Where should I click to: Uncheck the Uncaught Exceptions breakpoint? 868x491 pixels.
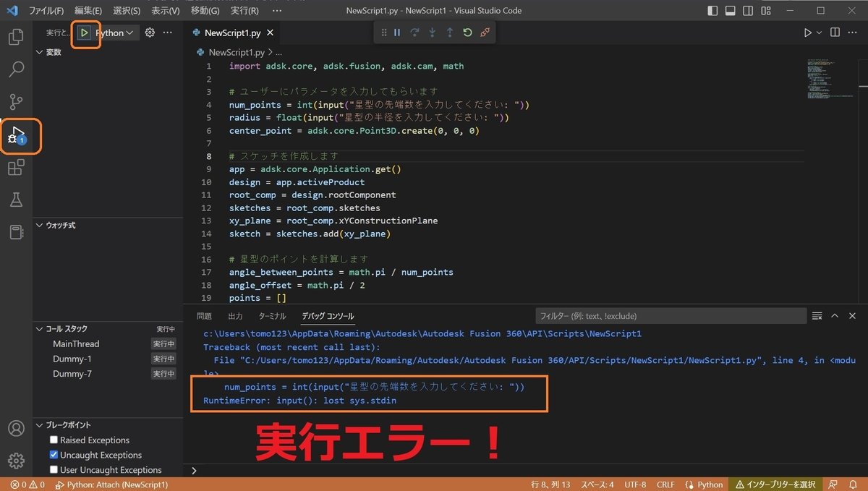pyautogui.click(x=54, y=455)
